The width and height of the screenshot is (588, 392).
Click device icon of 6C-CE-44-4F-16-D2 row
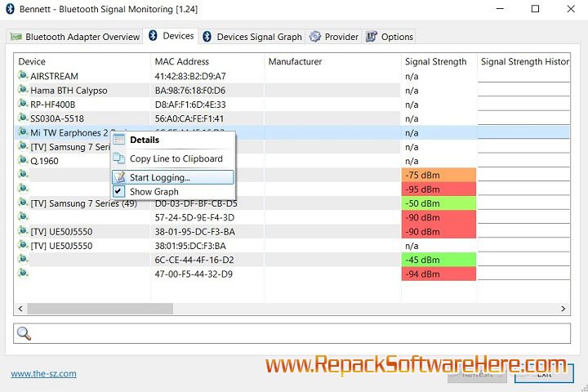click(x=23, y=259)
